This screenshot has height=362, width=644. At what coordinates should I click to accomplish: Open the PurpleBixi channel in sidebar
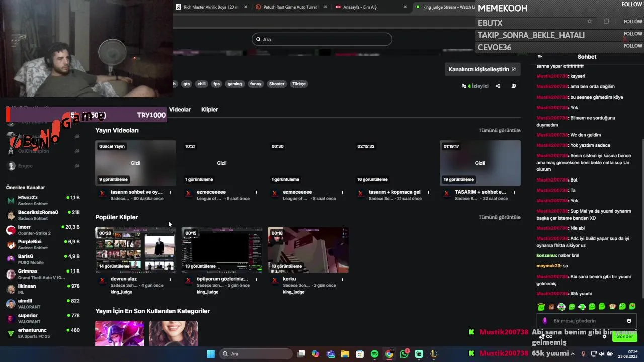point(43,244)
